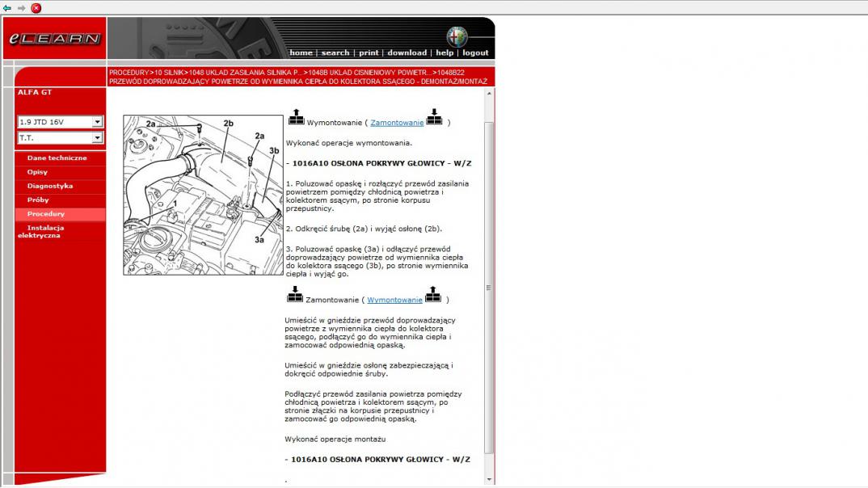Click install icon left of Zamontowanie heading

(295, 294)
